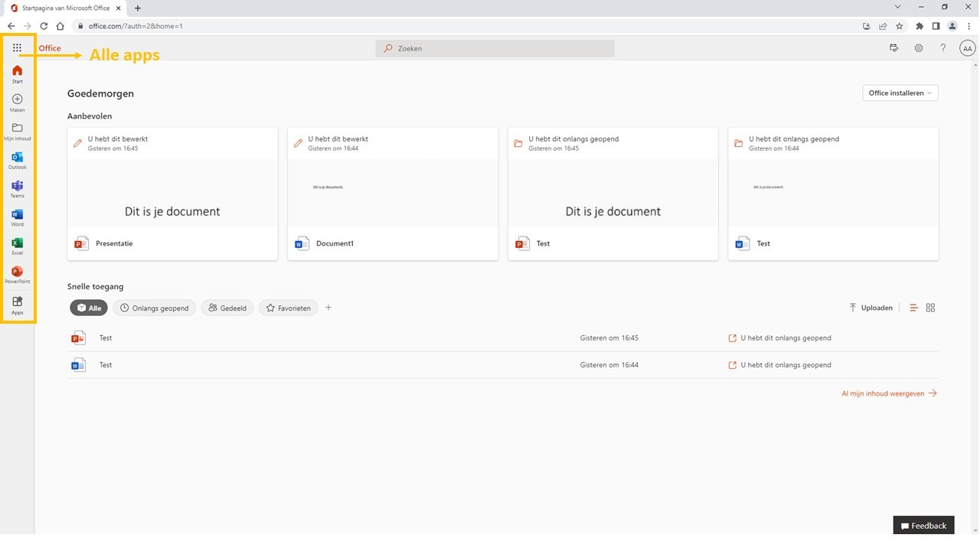Select the Gedeeld filter tab
Image resolution: width=980 pixels, height=551 pixels.
[x=227, y=308]
